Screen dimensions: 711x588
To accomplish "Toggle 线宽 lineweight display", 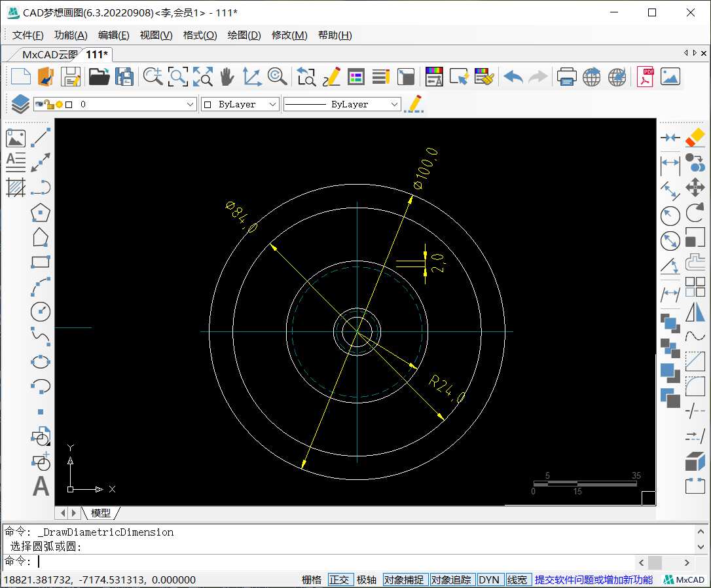I will click(517, 580).
